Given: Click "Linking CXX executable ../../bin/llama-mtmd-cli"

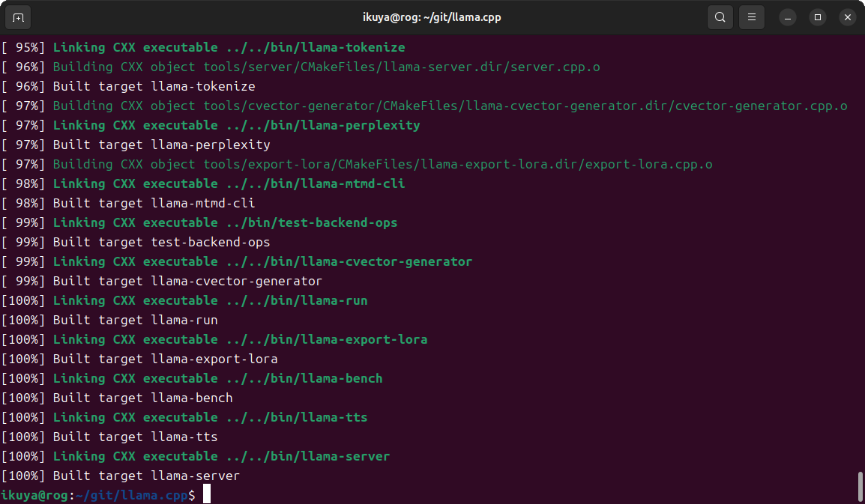Looking at the screenshot, I should click(x=229, y=184).
